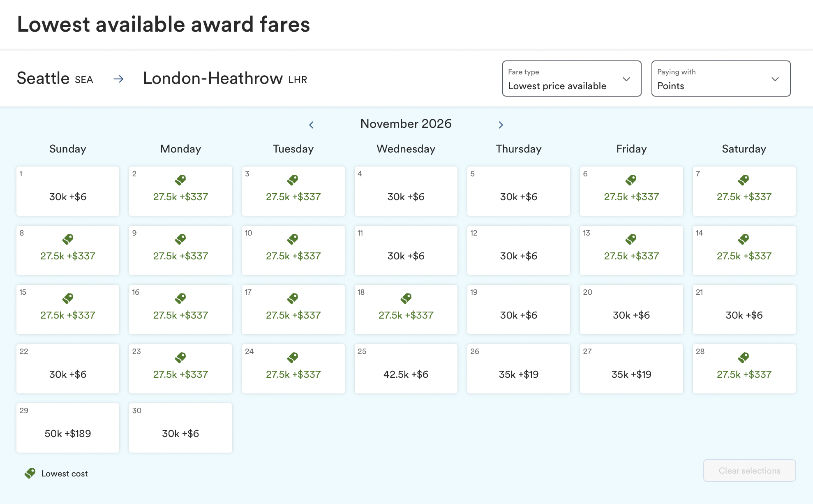Click the previous month chevron
The image size is (813, 504).
point(311,125)
